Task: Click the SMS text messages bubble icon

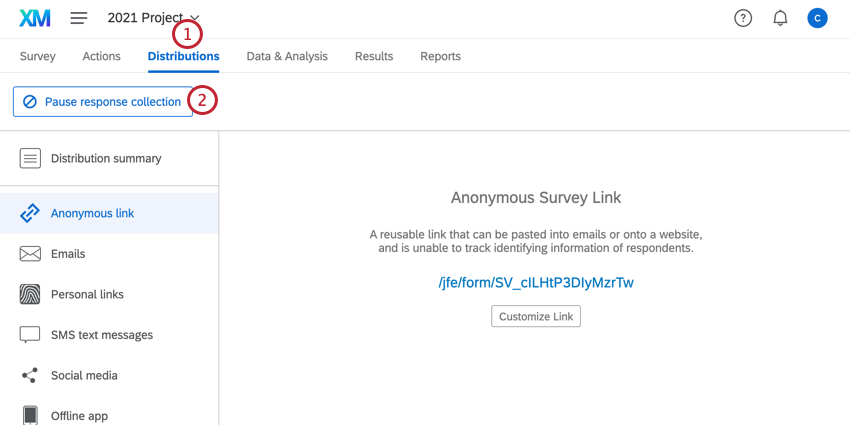Action: tap(31, 335)
